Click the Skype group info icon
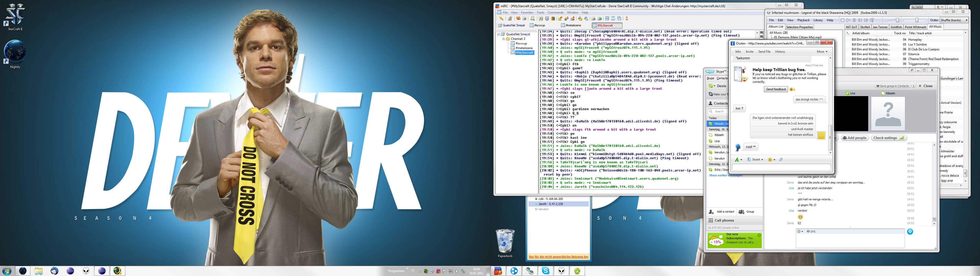980x276 pixels. click(913, 86)
